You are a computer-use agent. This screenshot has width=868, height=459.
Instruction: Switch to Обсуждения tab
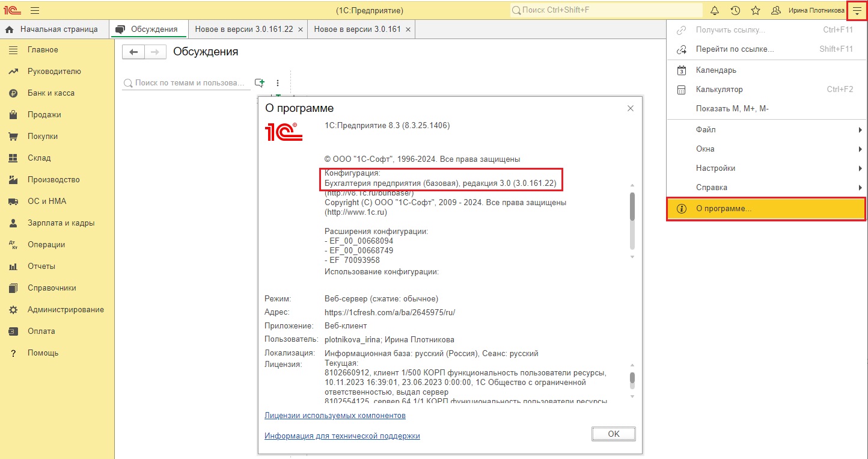click(148, 29)
